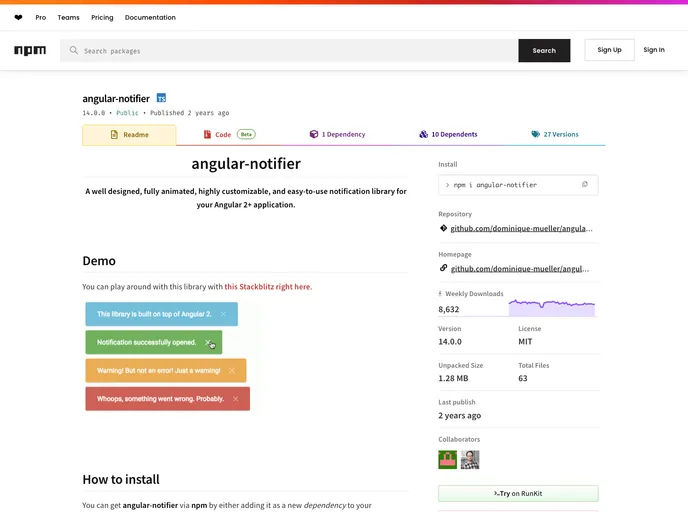The height and width of the screenshot is (512, 688).
Task: Open the 10 Dependents tab
Action: pos(448,135)
